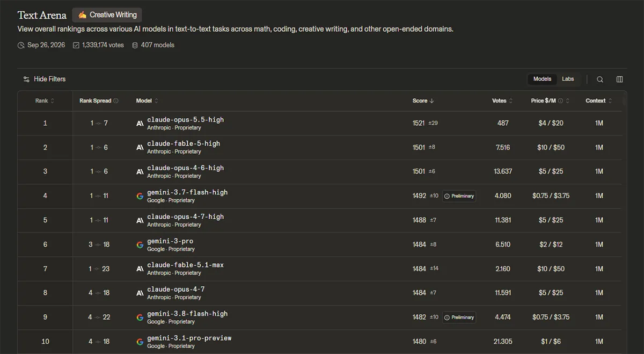
Task: Select votes value 13,637
Action: [503, 172]
